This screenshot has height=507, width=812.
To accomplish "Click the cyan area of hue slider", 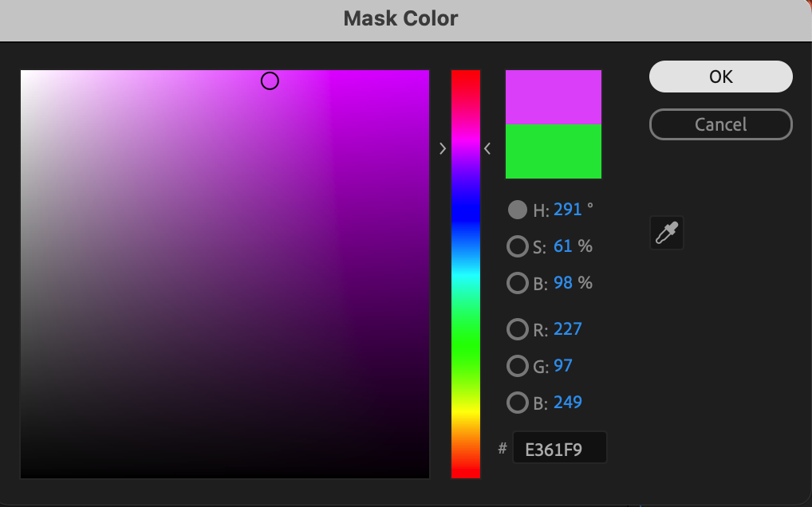I will coord(466,274).
